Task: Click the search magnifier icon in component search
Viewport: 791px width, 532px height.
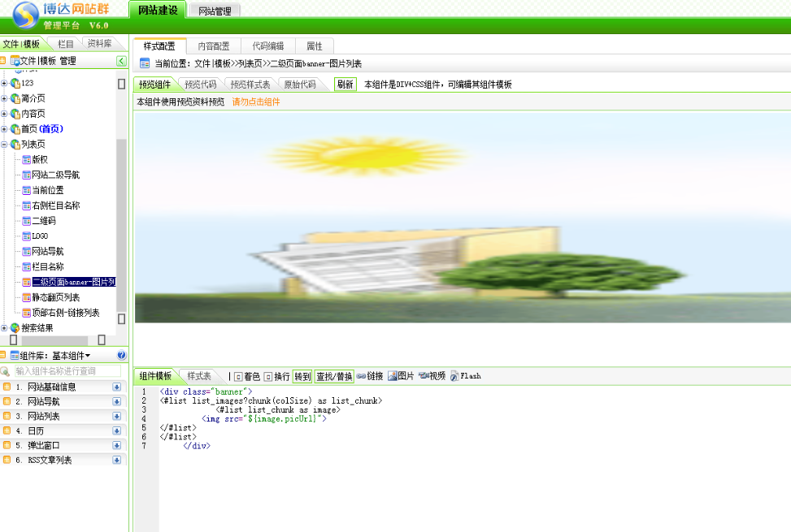Action: pos(6,370)
